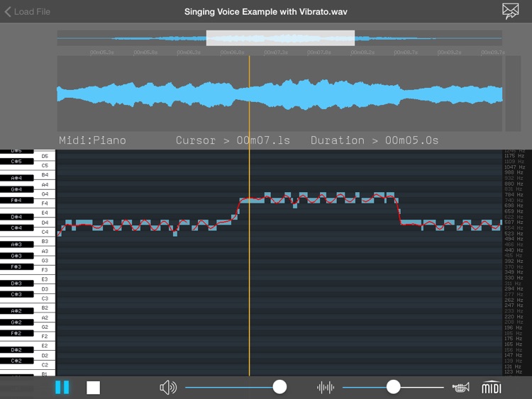Click the 00m09.2s timeline marker
Viewport: 532px width, 399px height.
(x=449, y=52)
